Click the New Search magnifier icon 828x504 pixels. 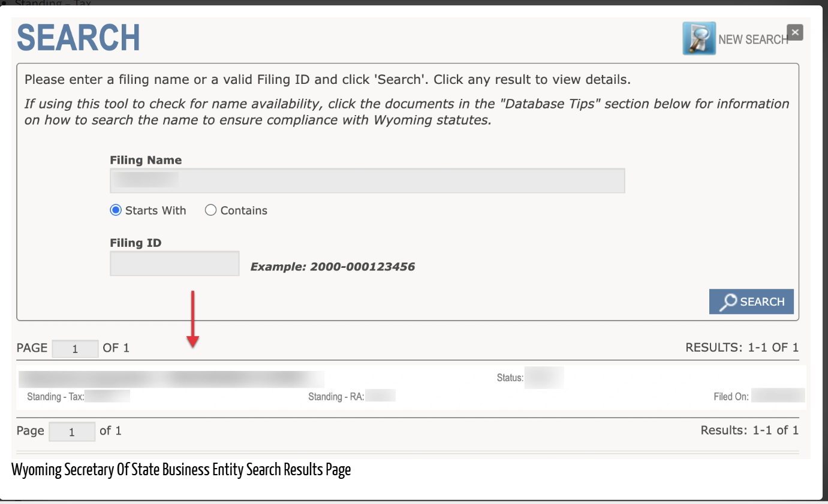tap(699, 38)
